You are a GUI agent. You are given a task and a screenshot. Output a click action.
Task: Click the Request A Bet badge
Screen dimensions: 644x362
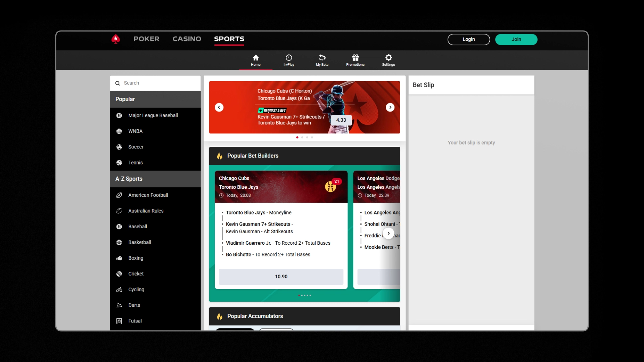point(272,111)
